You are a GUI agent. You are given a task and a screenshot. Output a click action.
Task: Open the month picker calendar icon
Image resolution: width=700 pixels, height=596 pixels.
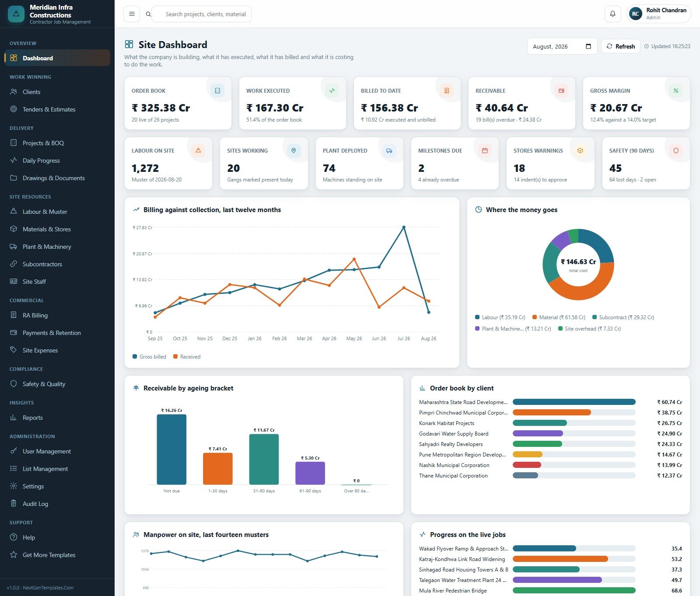588,46
